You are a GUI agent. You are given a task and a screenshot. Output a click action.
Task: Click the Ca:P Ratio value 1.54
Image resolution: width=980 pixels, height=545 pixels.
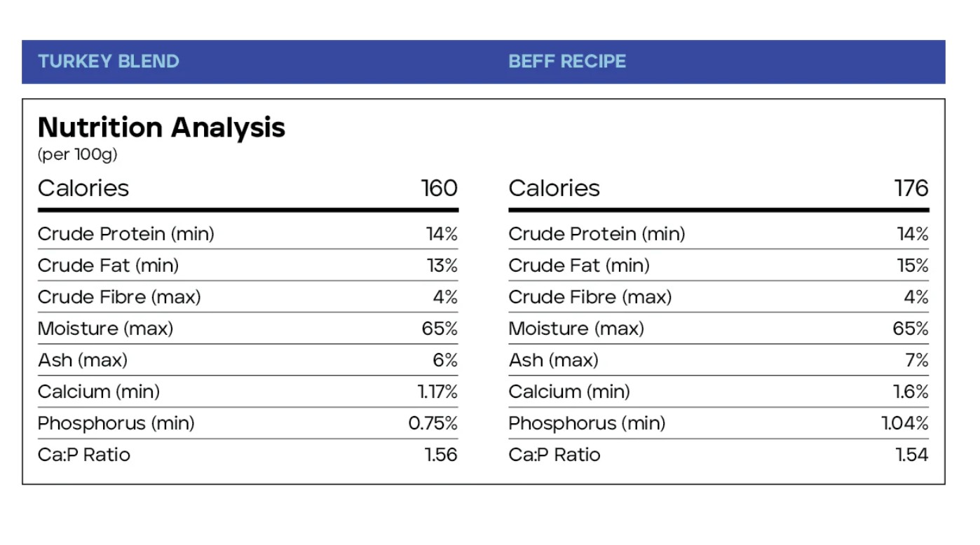click(912, 455)
